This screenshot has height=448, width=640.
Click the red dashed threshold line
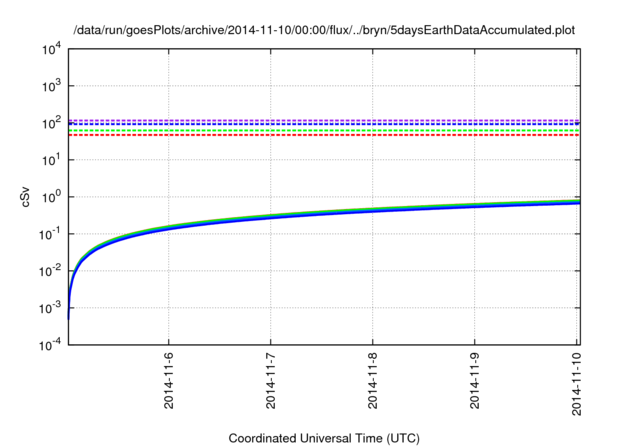coord(324,135)
